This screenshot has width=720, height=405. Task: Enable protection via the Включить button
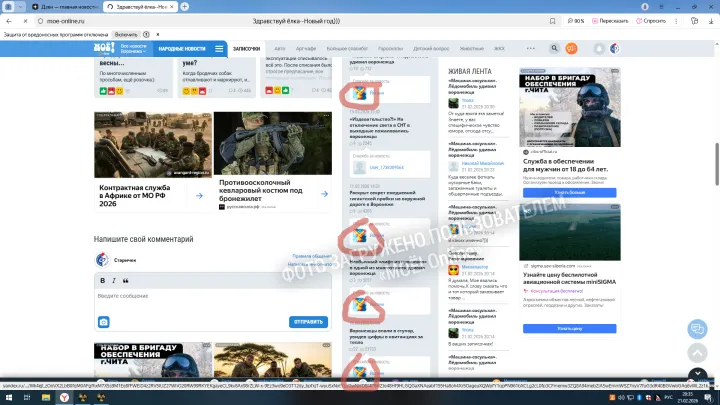126,33
